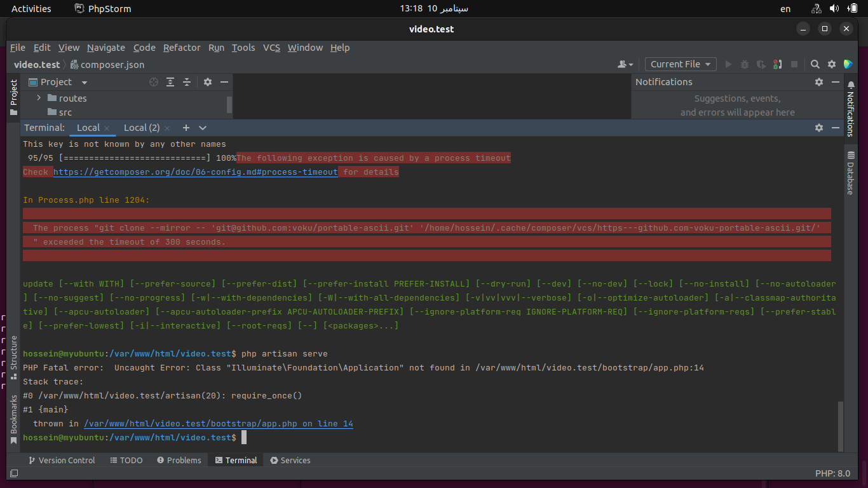868x488 pixels.
Task: Hide the Project panel with minus icon
Action: pos(224,82)
